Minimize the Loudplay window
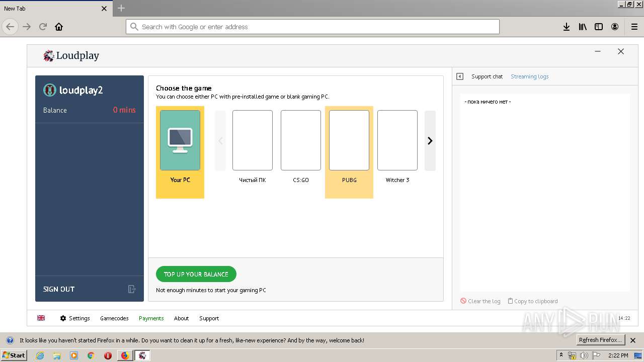Viewport: 644px width, 362px height. click(x=598, y=51)
